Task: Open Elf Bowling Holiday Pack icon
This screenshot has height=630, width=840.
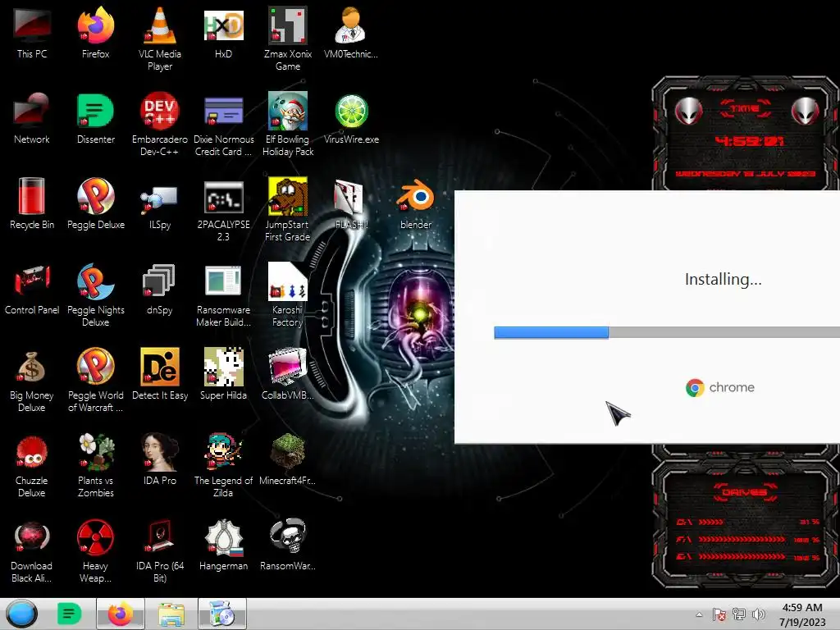Action: [288, 125]
